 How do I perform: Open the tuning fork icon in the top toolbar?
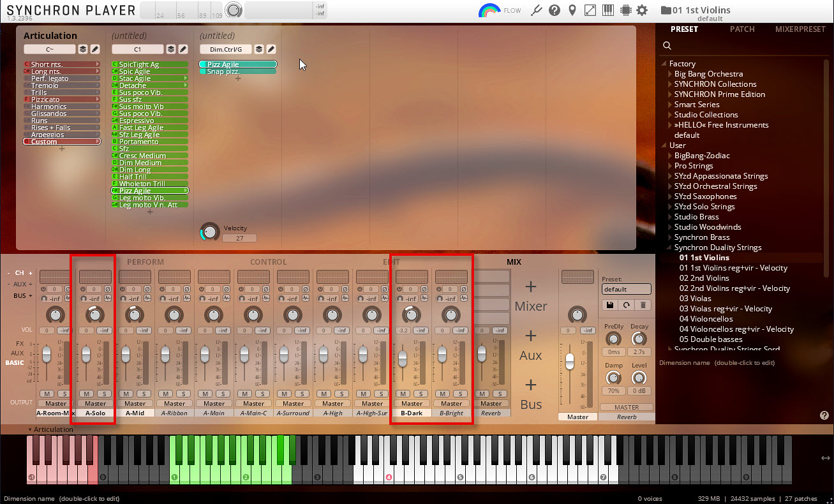[537, 10]
